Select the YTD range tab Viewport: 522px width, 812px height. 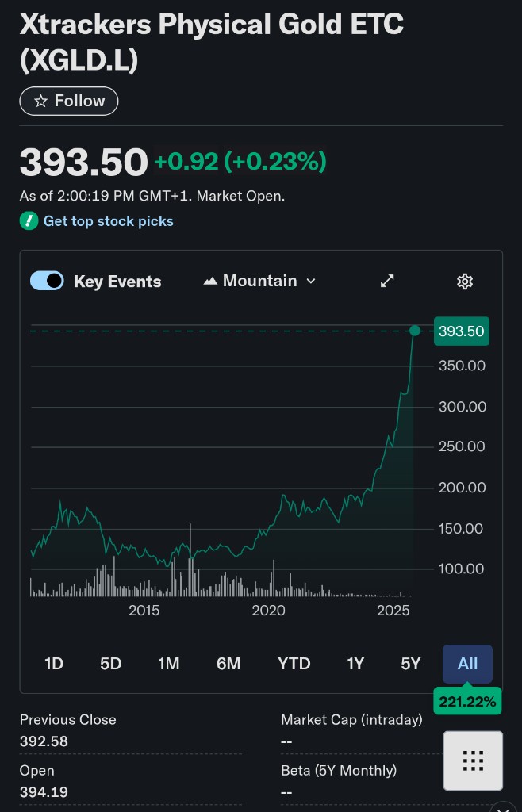pos(294,664)
